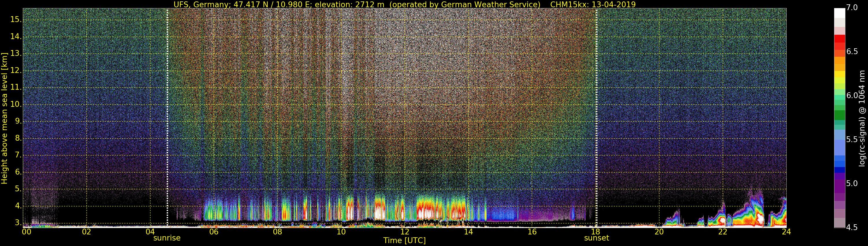868x246 pixels.
Task: Click the gray bottom band of the colorbar
Action: click(839, 223)
